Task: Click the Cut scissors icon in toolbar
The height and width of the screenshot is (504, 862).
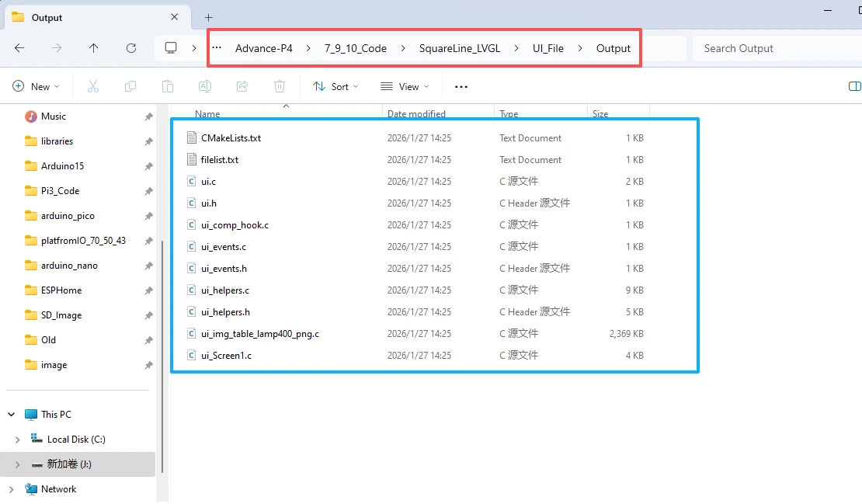Action: pyautogui.click(x=93, y=86)
